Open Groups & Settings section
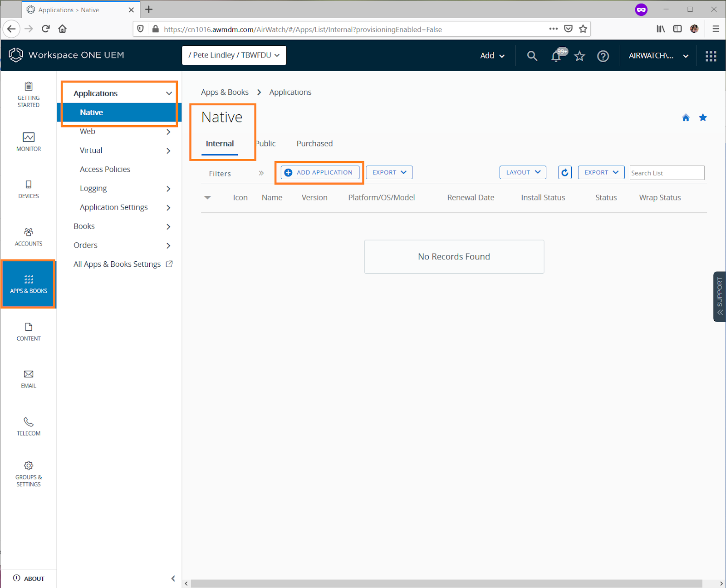 coord(29,475)
